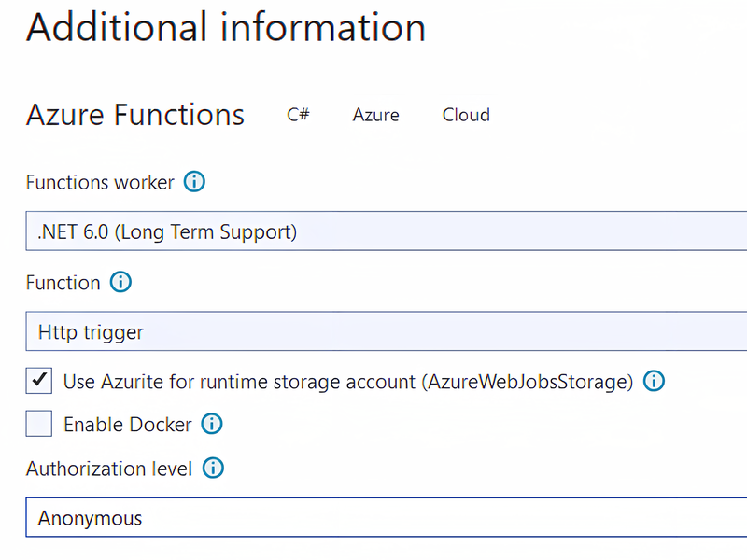Click the Azure Functions template title
747x560 pixels.
(x=135, y=115)
